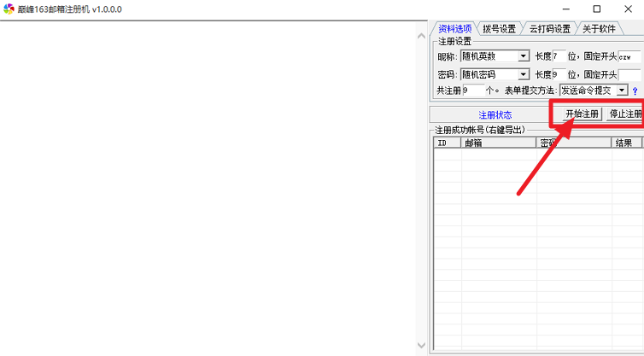The height and width of the screenshot is (356, 644).
Task: Click the 停止注册 button
Action: coord(625,114)
